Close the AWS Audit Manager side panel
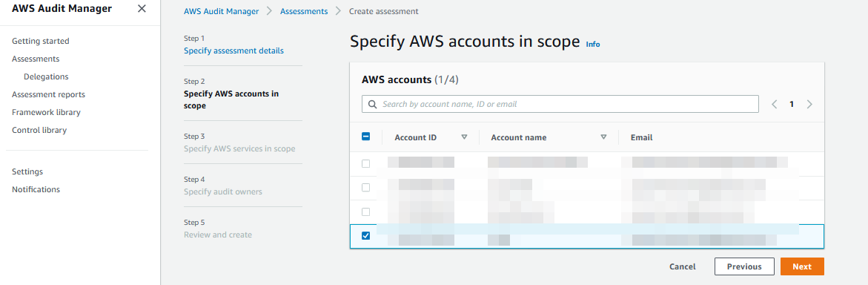Image resolution: width=868 pixels, height=285 pixels. point(142,8)
